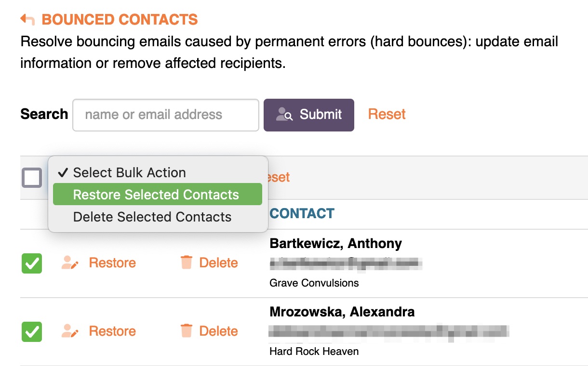Click the BOUNCED CONTACTS heading link

coord(120,20)
